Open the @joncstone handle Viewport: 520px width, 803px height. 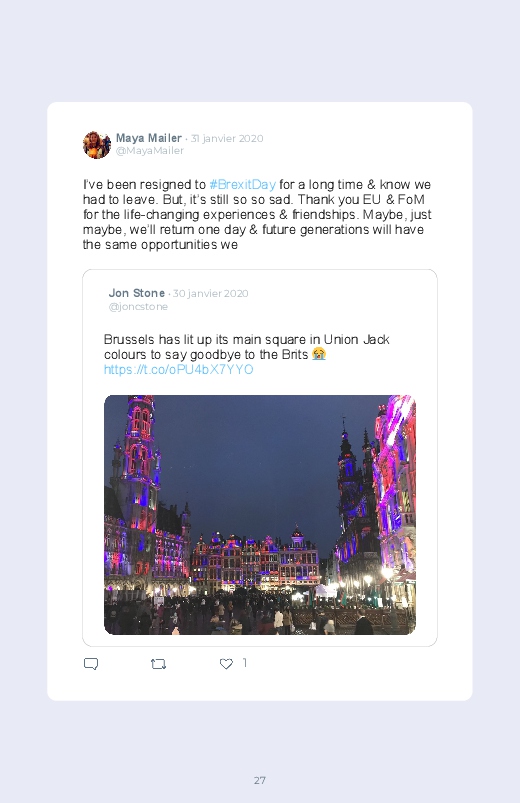138,306
